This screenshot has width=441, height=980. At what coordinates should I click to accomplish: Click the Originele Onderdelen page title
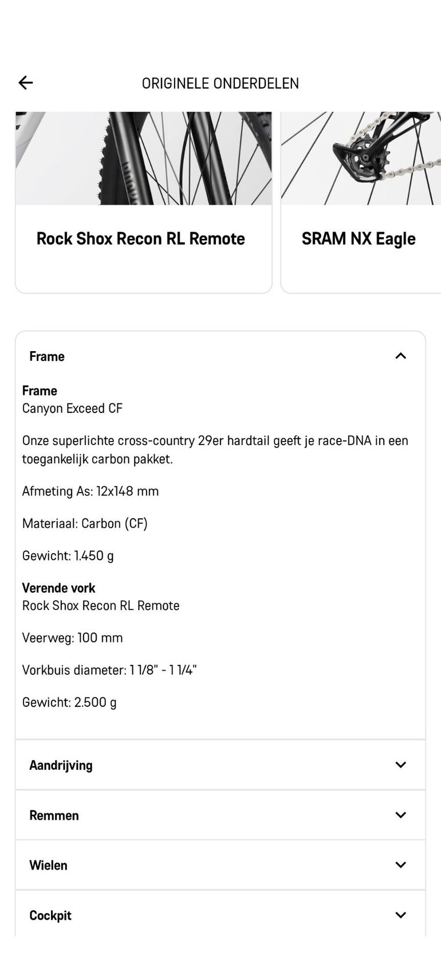[x=220, y=84]
